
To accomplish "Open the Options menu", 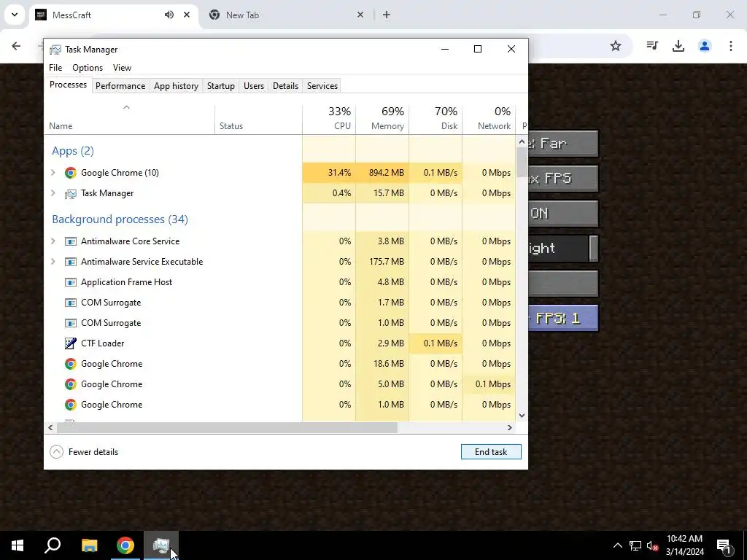I will point(88,68).
